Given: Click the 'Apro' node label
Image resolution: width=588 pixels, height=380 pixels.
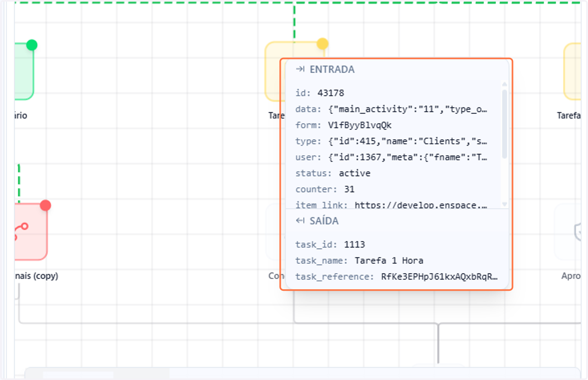Looking at the screenshot, I should point(571,276).
